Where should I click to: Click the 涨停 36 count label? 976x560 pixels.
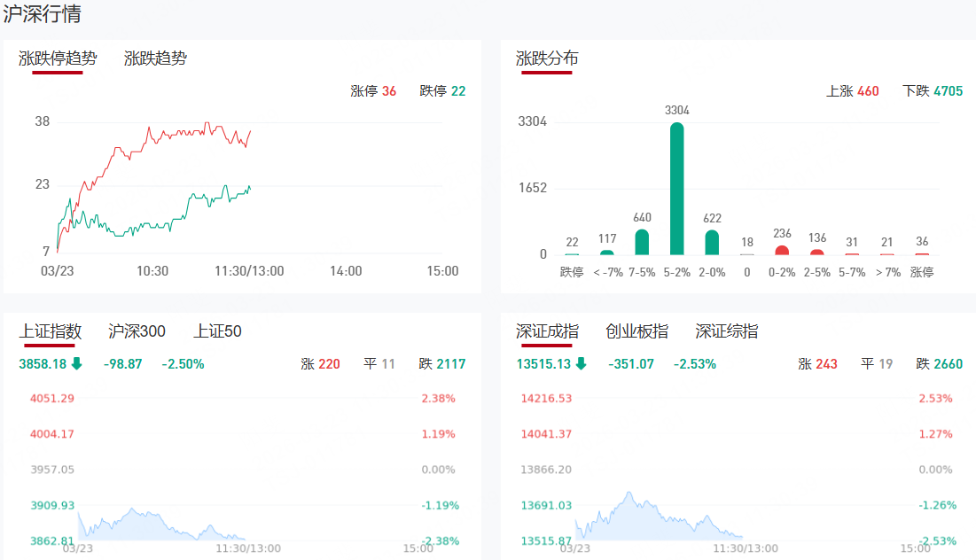(373, 91)
